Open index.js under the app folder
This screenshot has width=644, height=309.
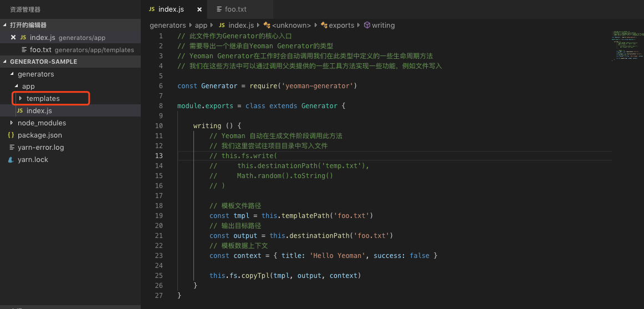[x=39, y=111]
